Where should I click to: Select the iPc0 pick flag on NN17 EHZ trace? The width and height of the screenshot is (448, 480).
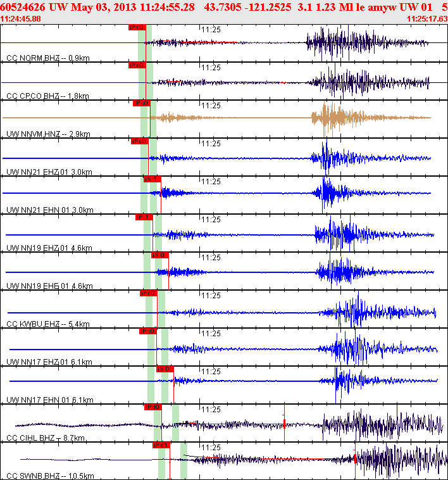click(148, 331)
